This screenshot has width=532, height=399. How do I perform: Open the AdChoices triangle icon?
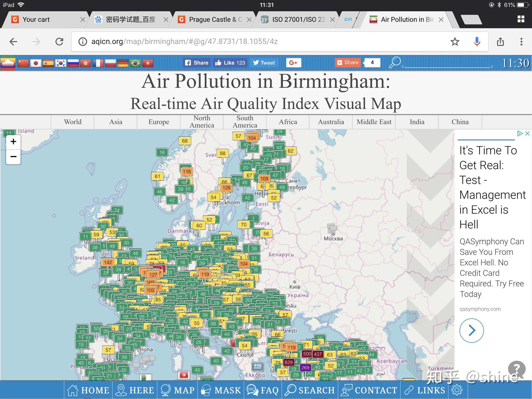click(520, 133)
